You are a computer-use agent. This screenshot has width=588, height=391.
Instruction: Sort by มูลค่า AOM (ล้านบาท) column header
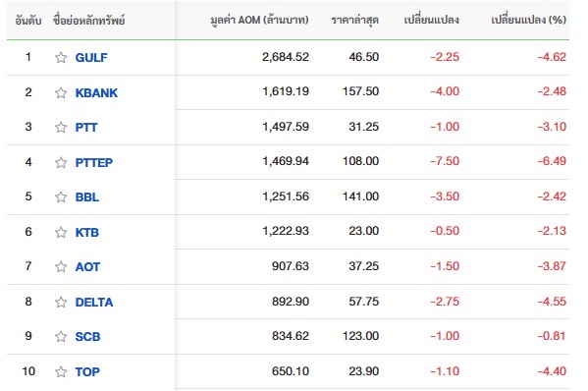point(259,20)
